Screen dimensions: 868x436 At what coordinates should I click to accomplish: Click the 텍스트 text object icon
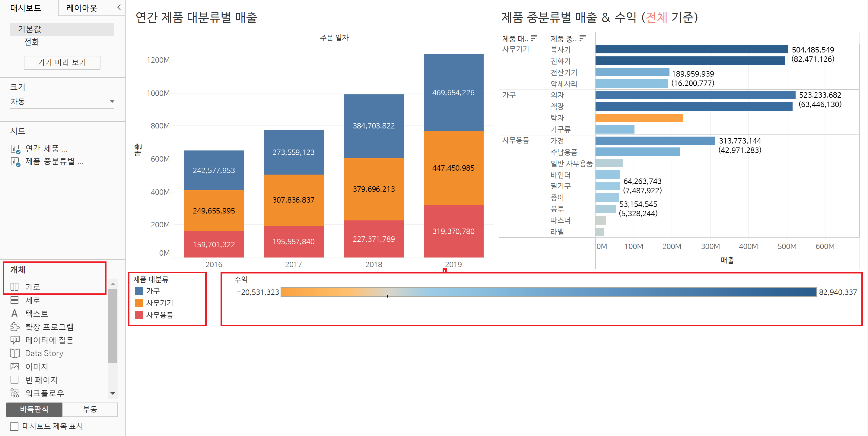click(x=14, y=314)
